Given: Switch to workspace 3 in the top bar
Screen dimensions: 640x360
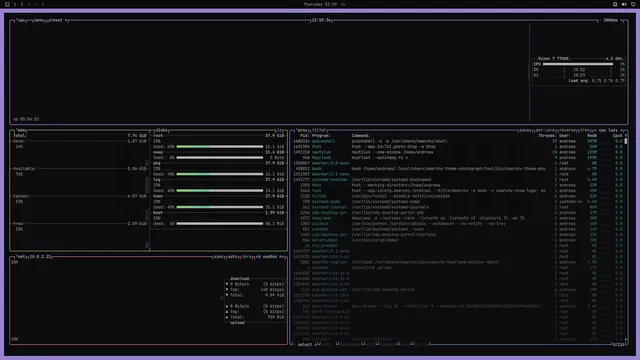Looking at the screenshot, I should click(29, 4).
